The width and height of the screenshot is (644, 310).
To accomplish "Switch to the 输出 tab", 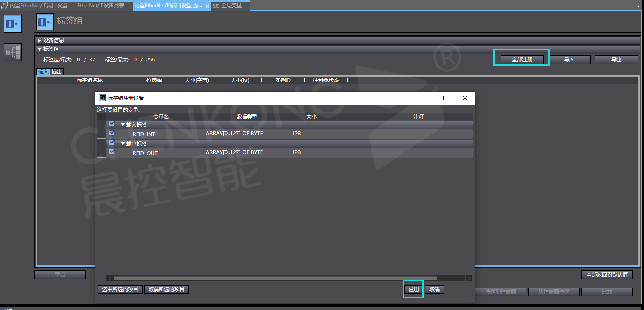I will [57, 72].
